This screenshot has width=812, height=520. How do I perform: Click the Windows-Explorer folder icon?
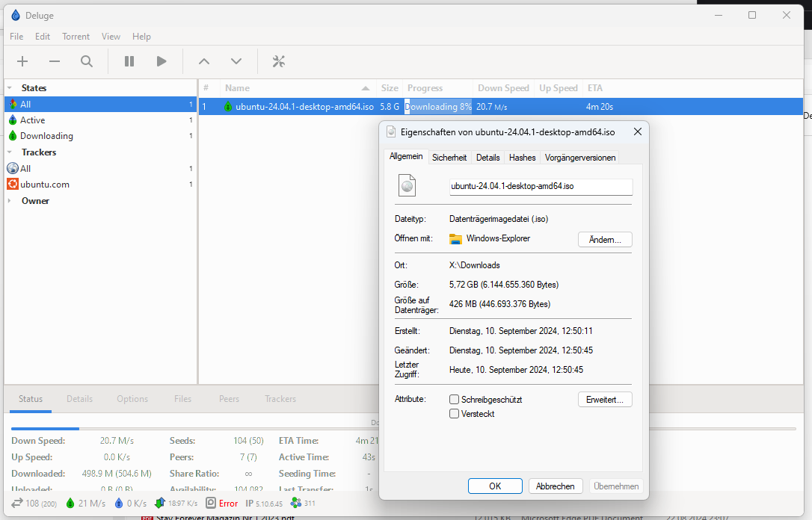pos(455,239)
